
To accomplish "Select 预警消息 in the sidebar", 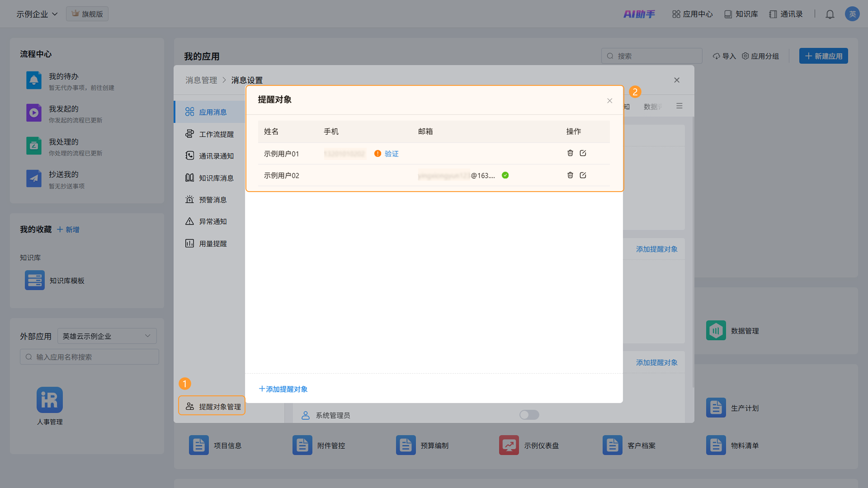I will coord(212,200).
